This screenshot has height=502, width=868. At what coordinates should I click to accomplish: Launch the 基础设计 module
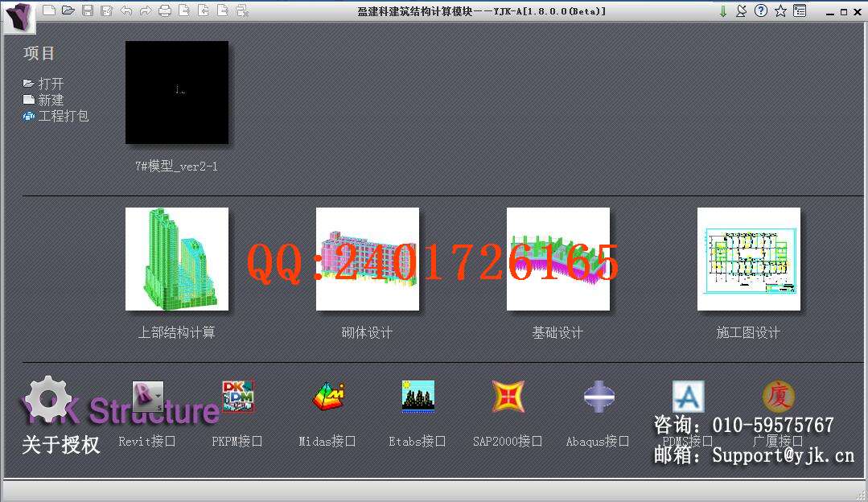click(558, 259)
